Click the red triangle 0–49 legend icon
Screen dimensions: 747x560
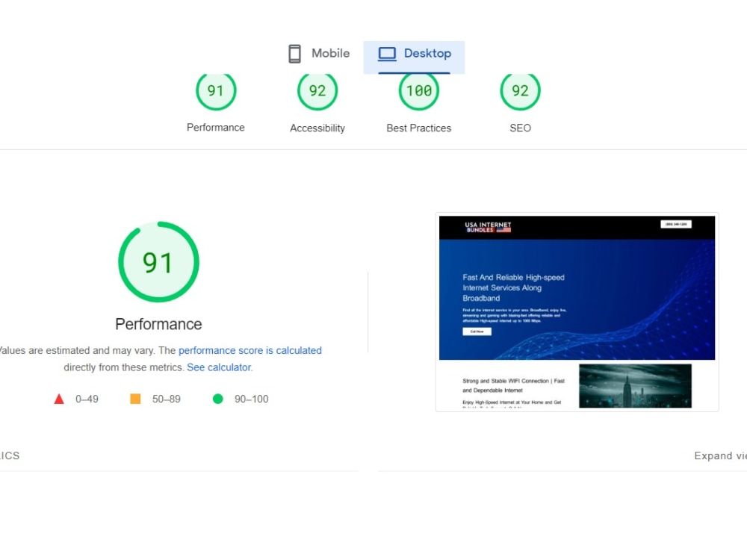point(59,399)
